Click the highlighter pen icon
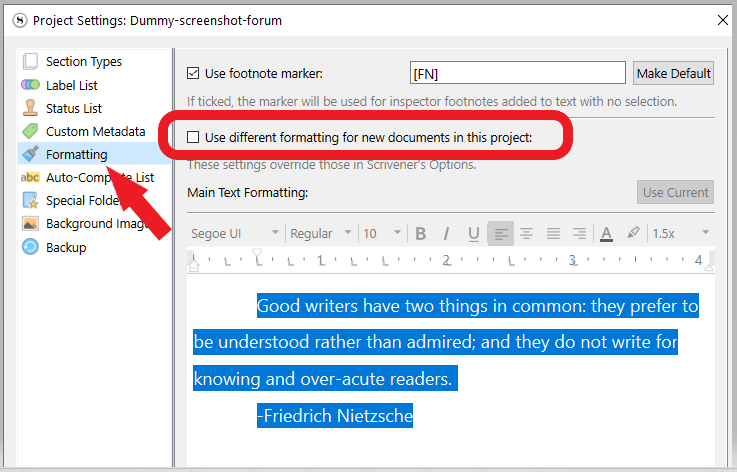737x472 pixels. coord(632,233)
